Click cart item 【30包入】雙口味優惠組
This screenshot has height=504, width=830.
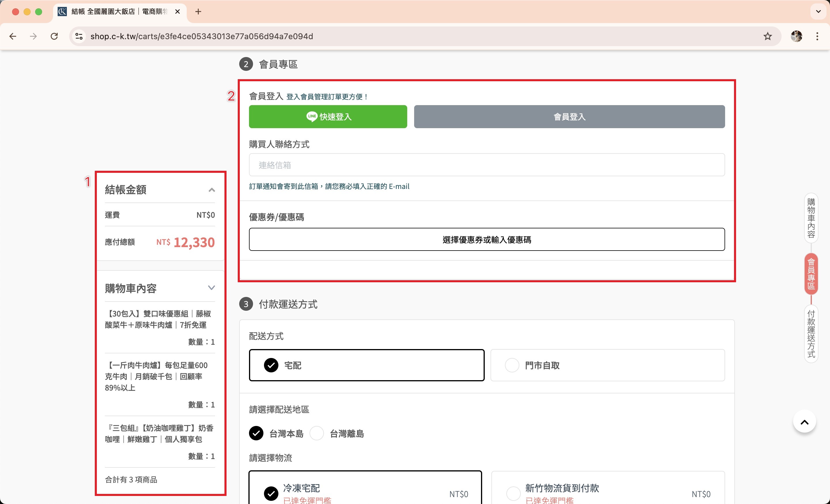pyautogui.click(x=158, y=319)
